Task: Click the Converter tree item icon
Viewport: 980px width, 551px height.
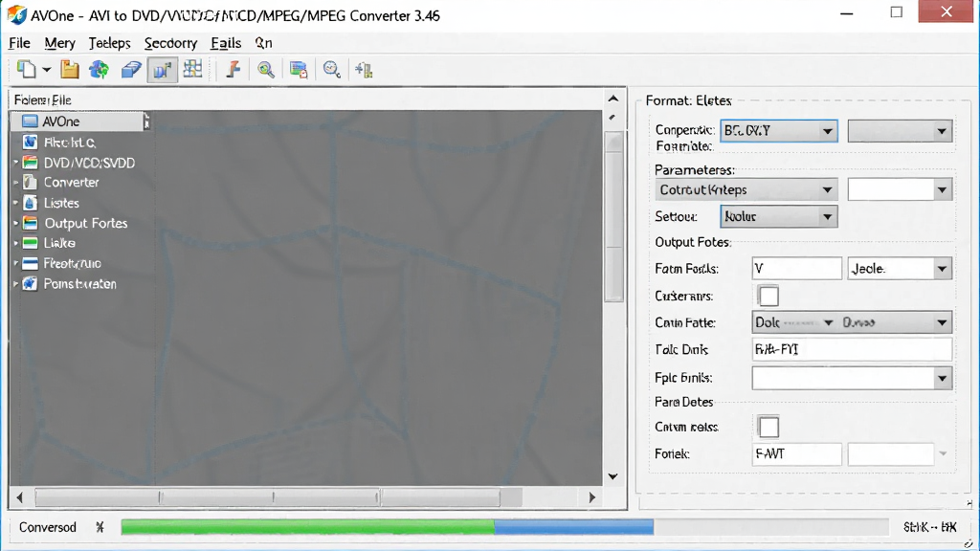Action: point(30,183)
